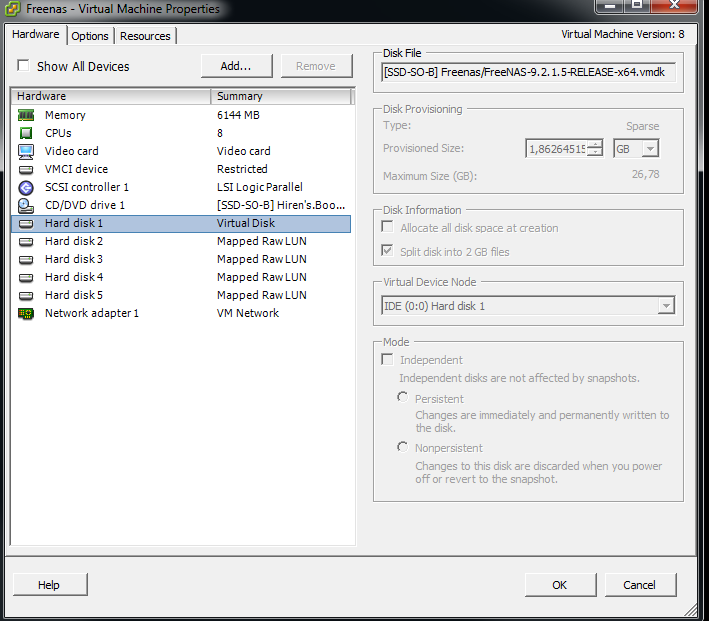Click the Provisioned Size spinner arrows
709x621 pixels.
point(595,148)
